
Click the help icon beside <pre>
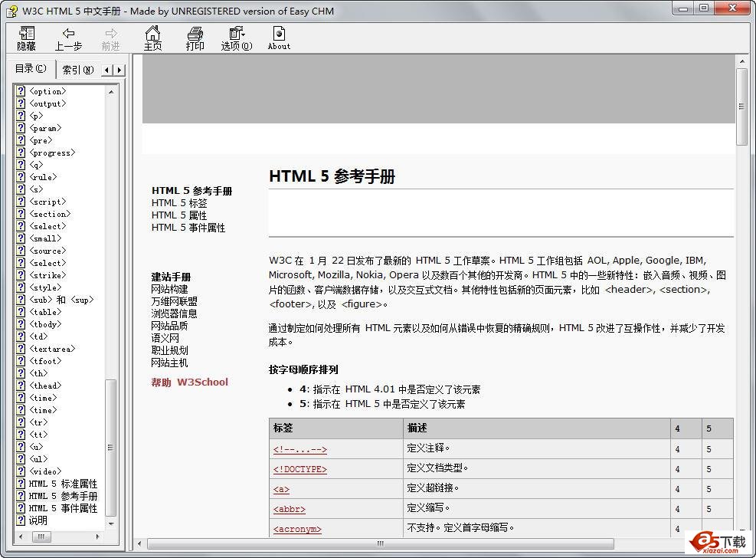21,140
